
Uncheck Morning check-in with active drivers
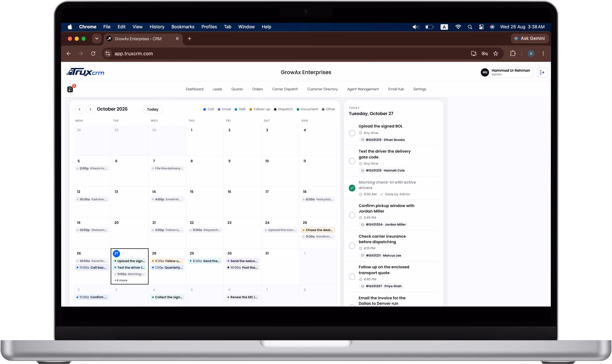[352, 188]
